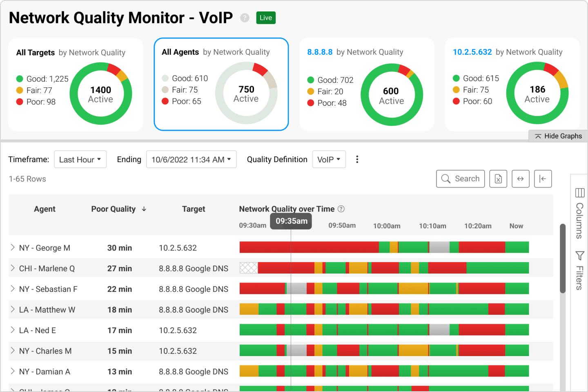Click the 10.2.5.632 target link
The width and height of the screenshot is (588, 392).
472,52
